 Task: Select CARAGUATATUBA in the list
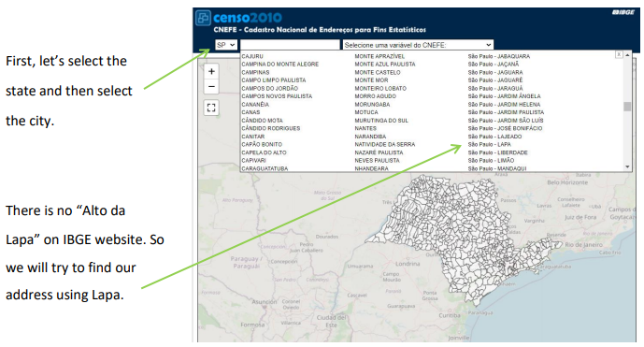(x=265, y=168)
